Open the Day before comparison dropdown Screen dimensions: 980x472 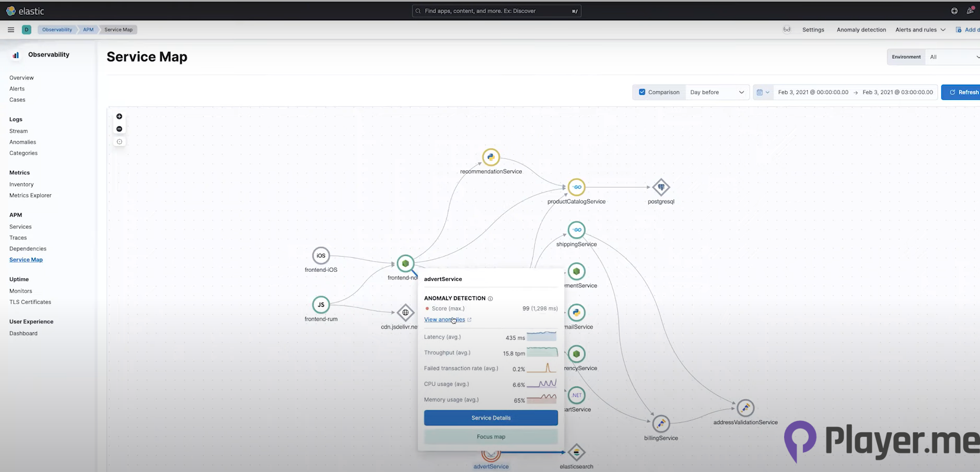(717, 93)
